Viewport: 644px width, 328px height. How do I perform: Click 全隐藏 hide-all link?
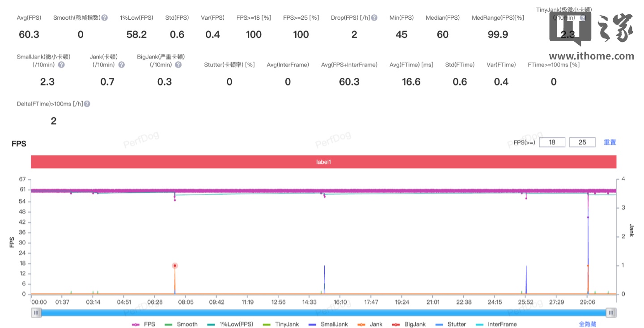pos(587,324)
